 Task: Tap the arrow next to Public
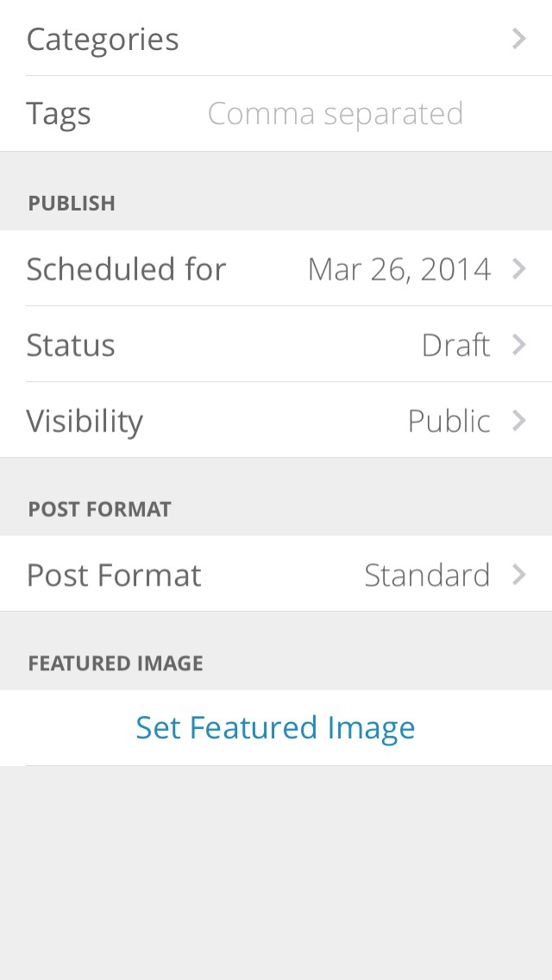(518, 421)
